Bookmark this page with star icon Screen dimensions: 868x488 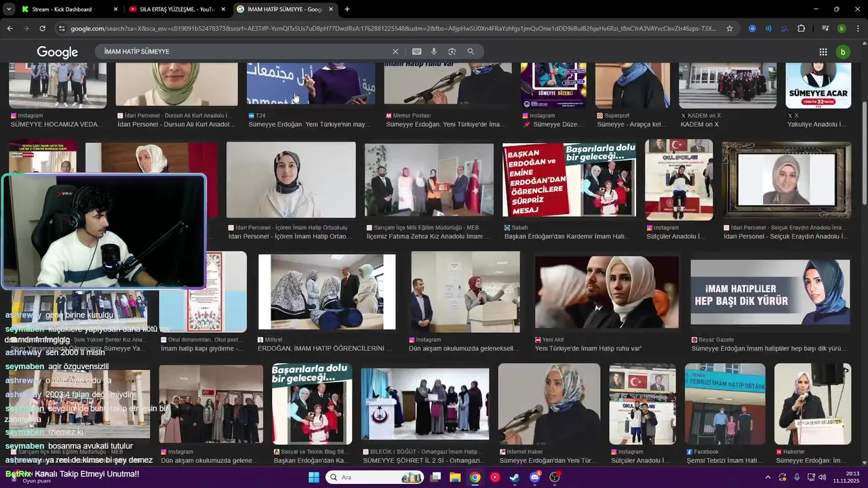coord(730,28)
